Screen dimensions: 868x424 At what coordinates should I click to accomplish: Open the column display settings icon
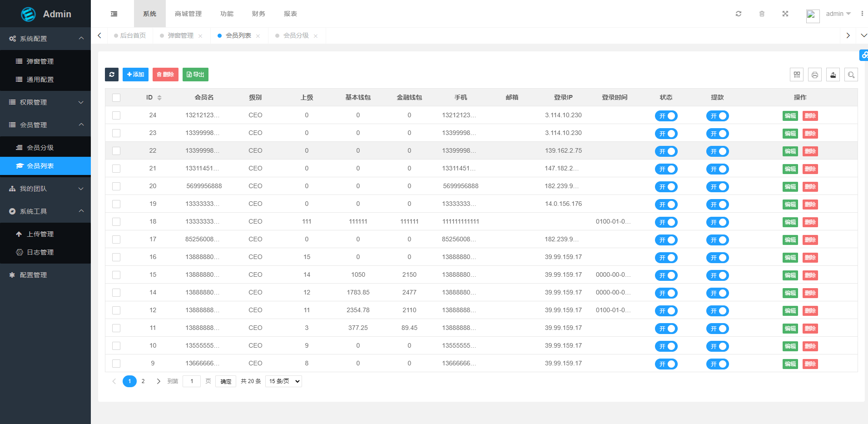pos(797,75)
